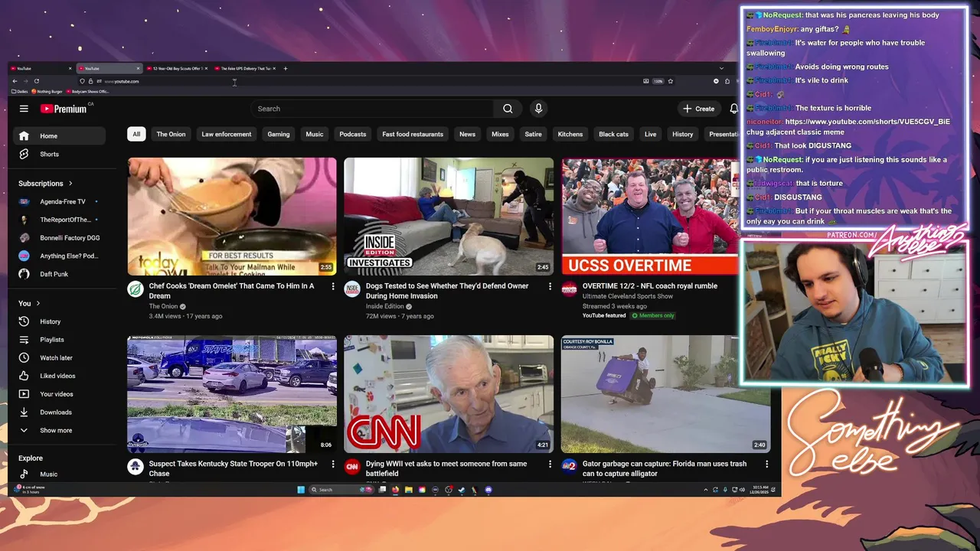The height and width of the screenshot is (551, 980).
Task: Open Liked videos
Action: [x=59, y=376]
